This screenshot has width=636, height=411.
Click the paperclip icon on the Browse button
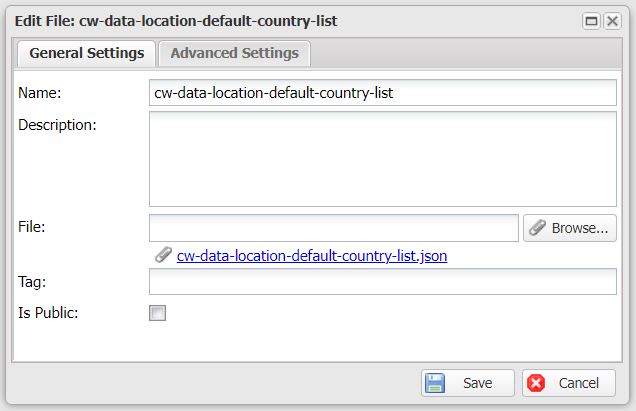(537, 228)
